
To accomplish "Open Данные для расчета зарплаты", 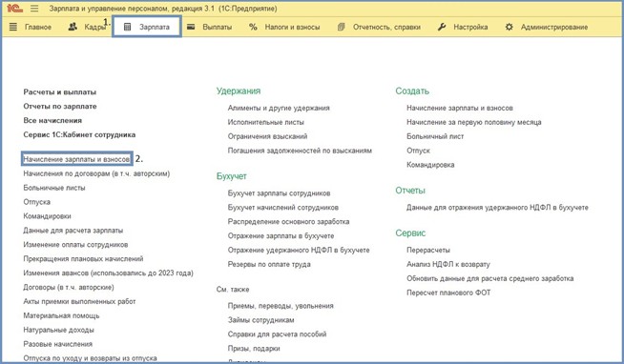I will (73, 231).
